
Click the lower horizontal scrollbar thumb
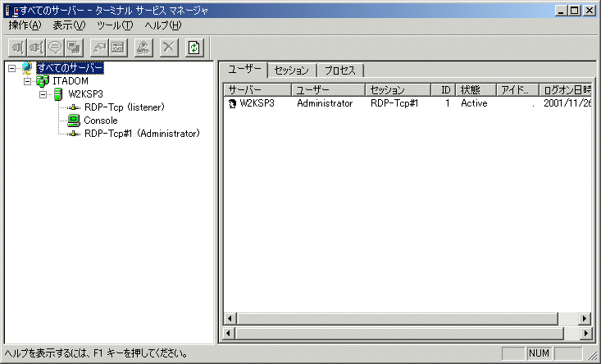[x=399, y=334]
